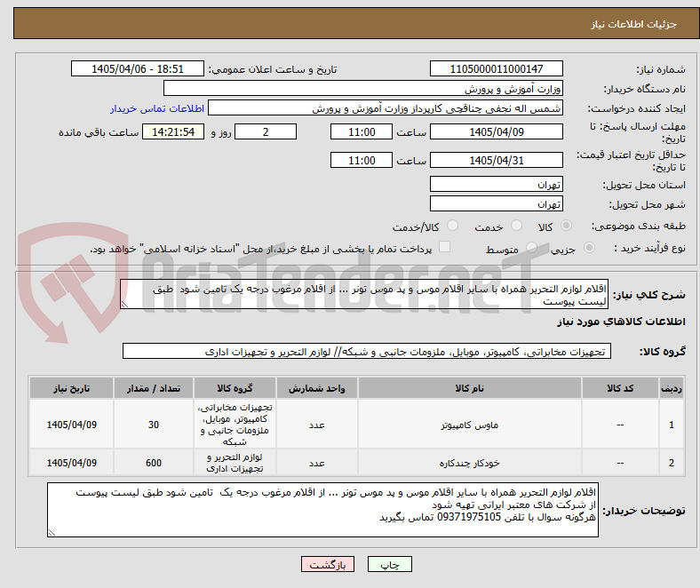
Task: Click the need number field 1105000011000147
Action: click(496, 68)
